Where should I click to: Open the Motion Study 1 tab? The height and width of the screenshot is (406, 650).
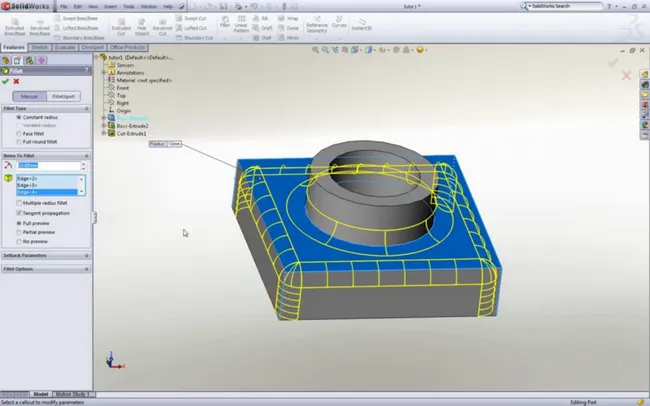[73, 394]
